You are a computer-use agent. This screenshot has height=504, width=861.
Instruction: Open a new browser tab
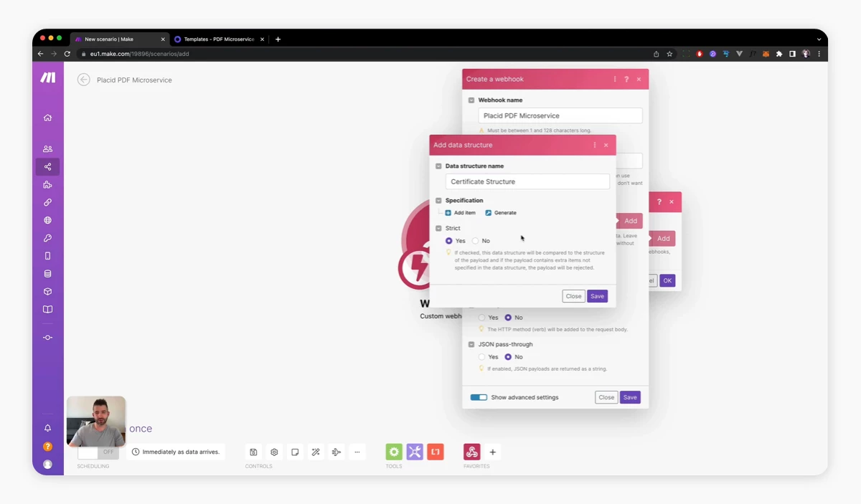coord(278,39)
